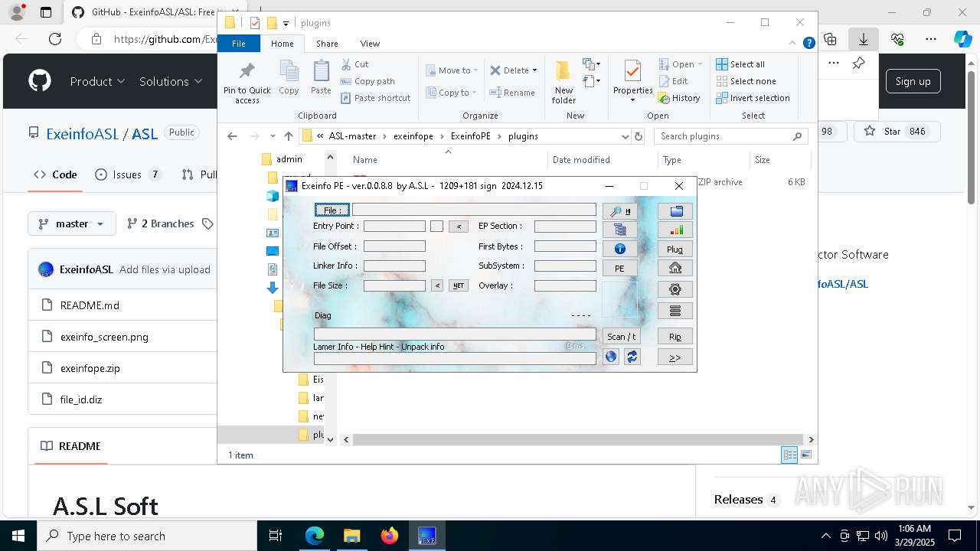The image size is (980, 551).
Task: Click the < button next to Entry Point
Action: click(x=459, y=227)
